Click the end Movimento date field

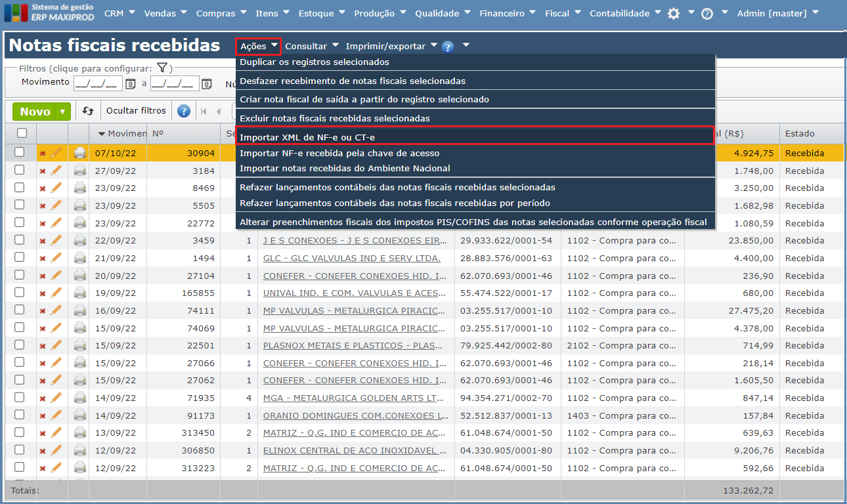[x=175, y=83]
